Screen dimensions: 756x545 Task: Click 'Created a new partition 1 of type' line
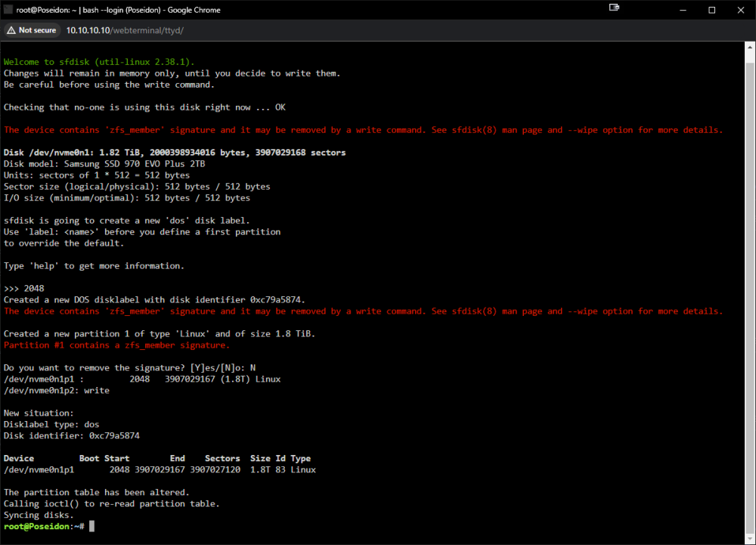159,334
